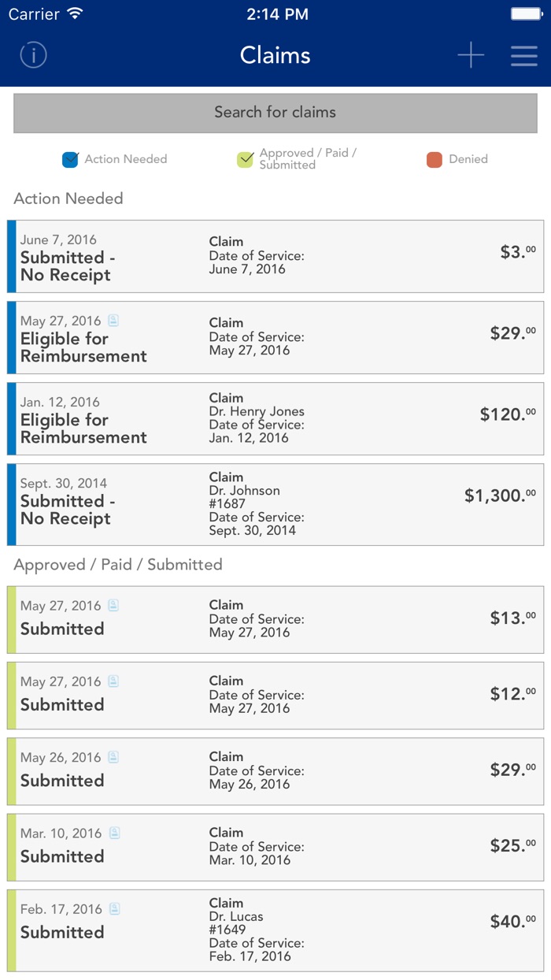
Task: Open Dr. Henry Jones $120 claim
Action: 275,418
